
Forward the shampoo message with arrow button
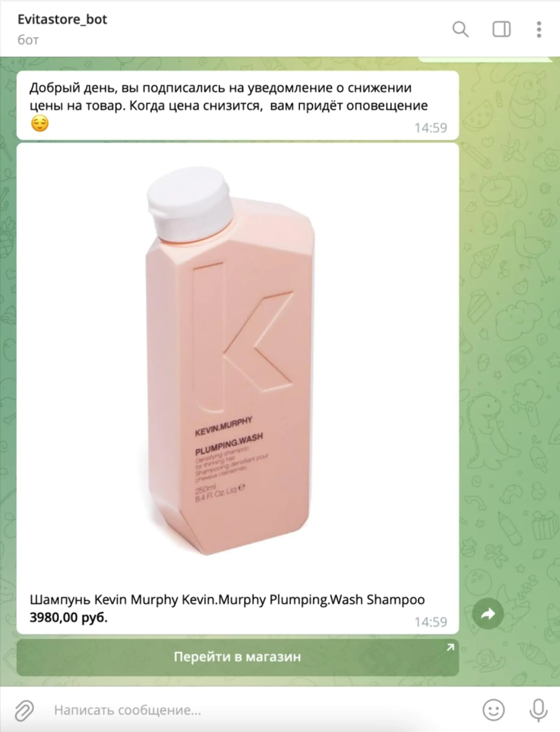pos(488,613)
